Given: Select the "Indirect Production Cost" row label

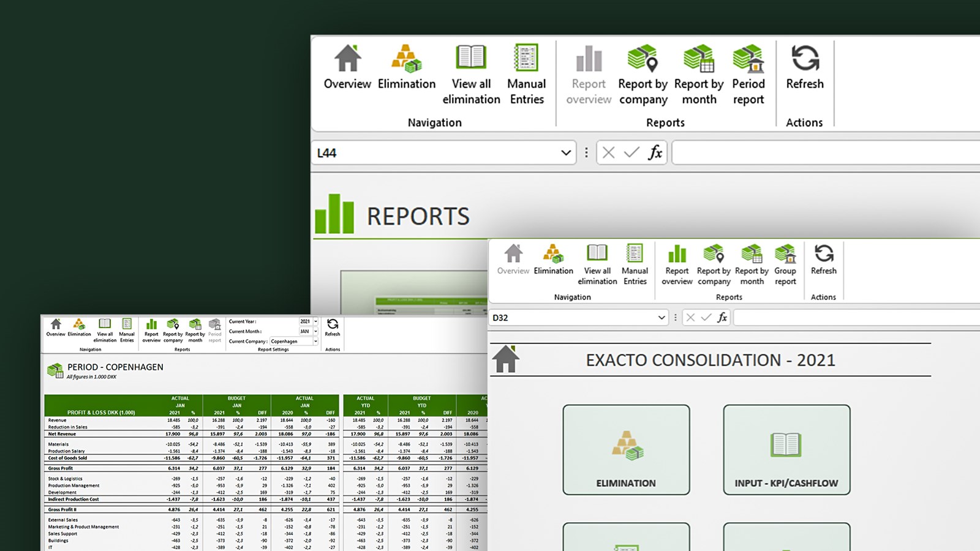Looking at the screenshot, I should point(73,499).
